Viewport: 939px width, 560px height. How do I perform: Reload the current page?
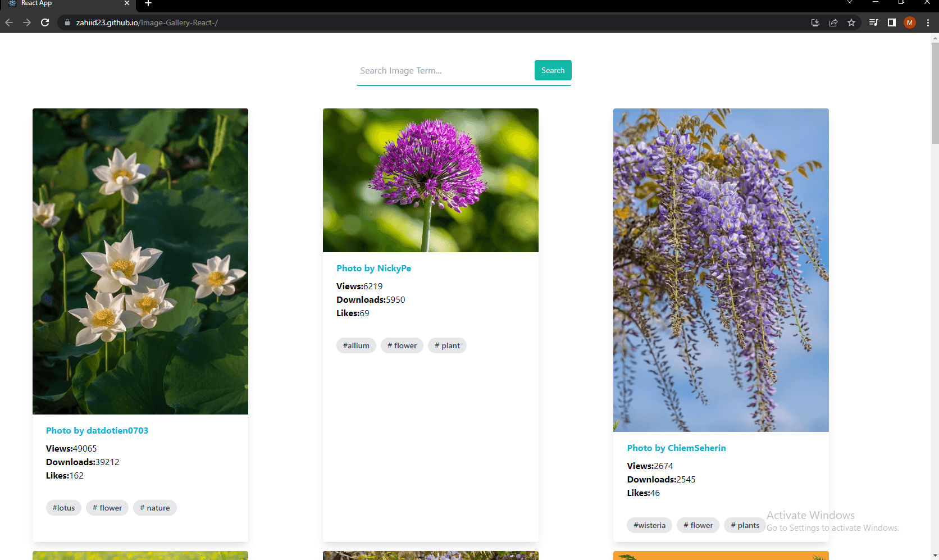[x=45, y=22]
